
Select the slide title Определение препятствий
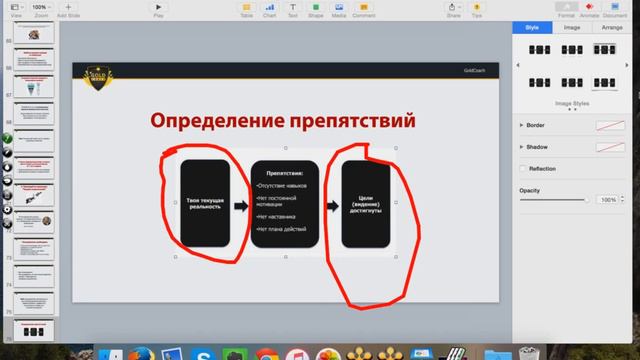[x=283, y=120]
